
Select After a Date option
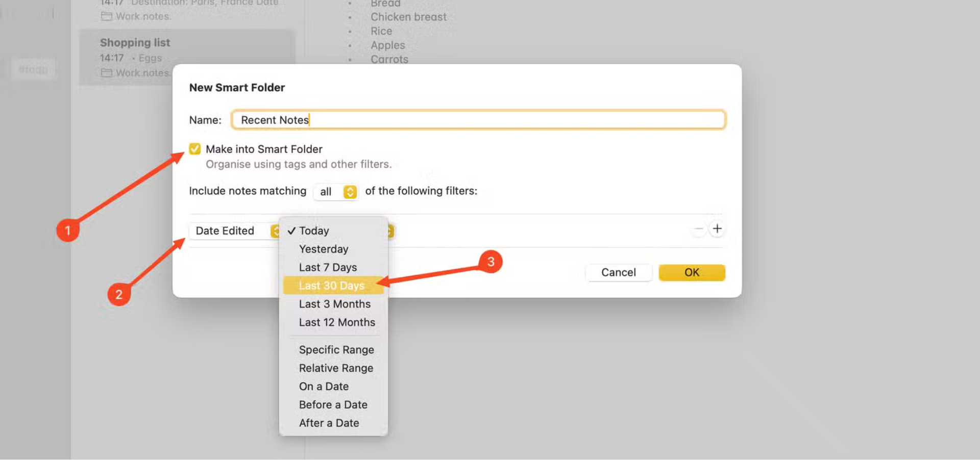click(329, 423)
